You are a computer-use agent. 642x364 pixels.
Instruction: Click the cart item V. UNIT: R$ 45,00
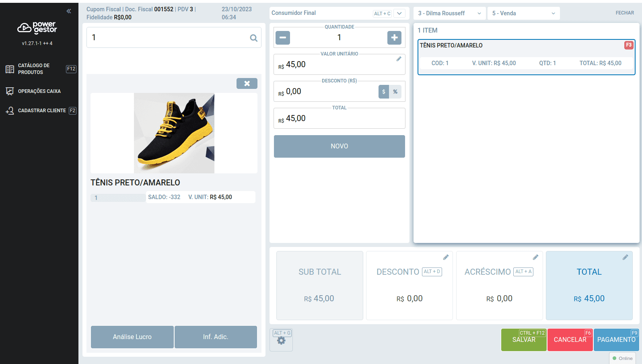pos(494,63)
